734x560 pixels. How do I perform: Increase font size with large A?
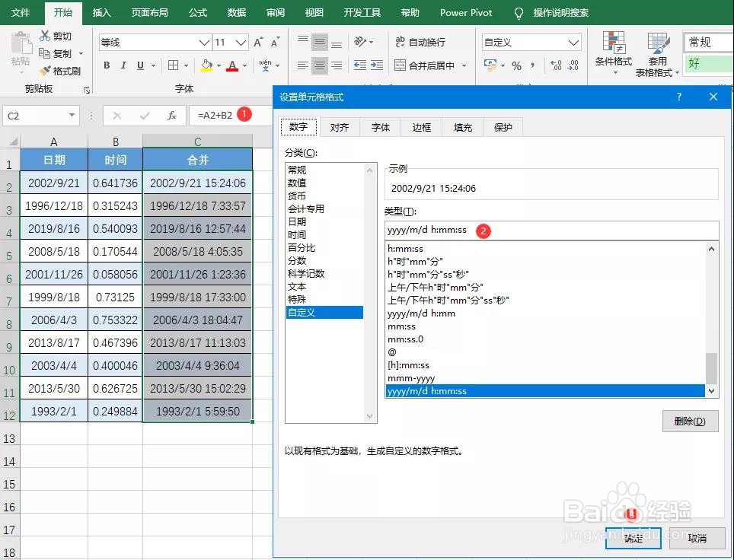click(x=258, y=42)
